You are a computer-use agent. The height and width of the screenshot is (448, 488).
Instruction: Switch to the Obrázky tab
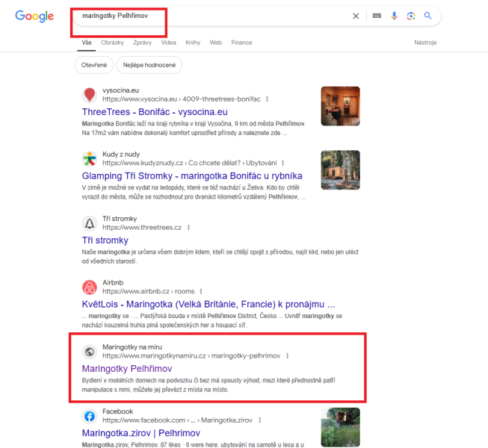tap(112, 43)
